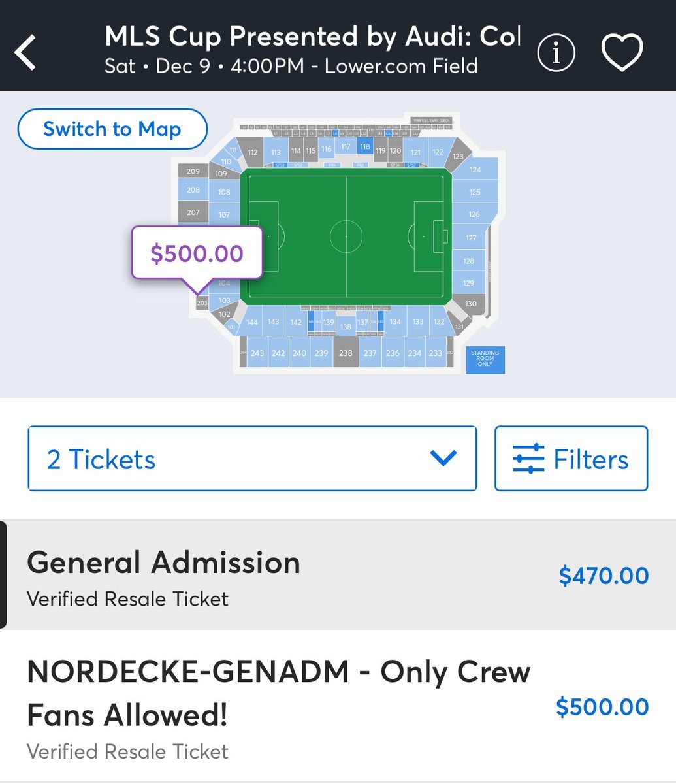Viewport: 676px width, 784px height.
Task: Switch to Map view
Action: click(112, 129)
